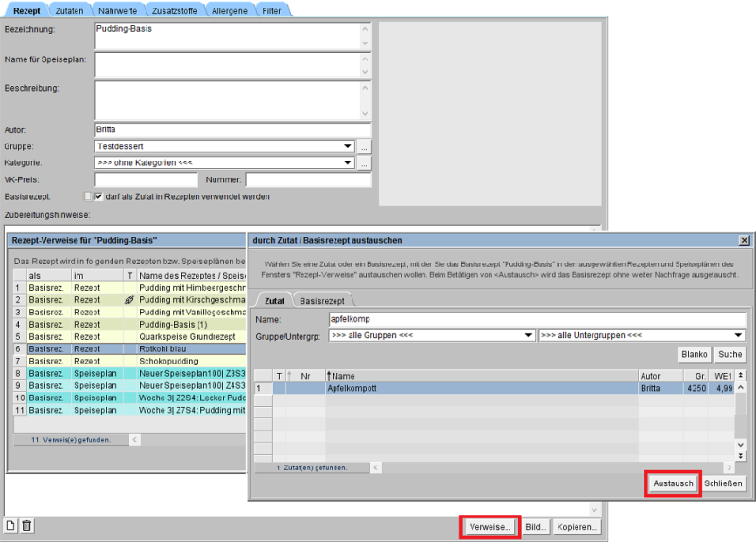Close the 'durch Zutat / Basisrezept austauschen' dialog via X
The image size is (756, 542).
744,241
